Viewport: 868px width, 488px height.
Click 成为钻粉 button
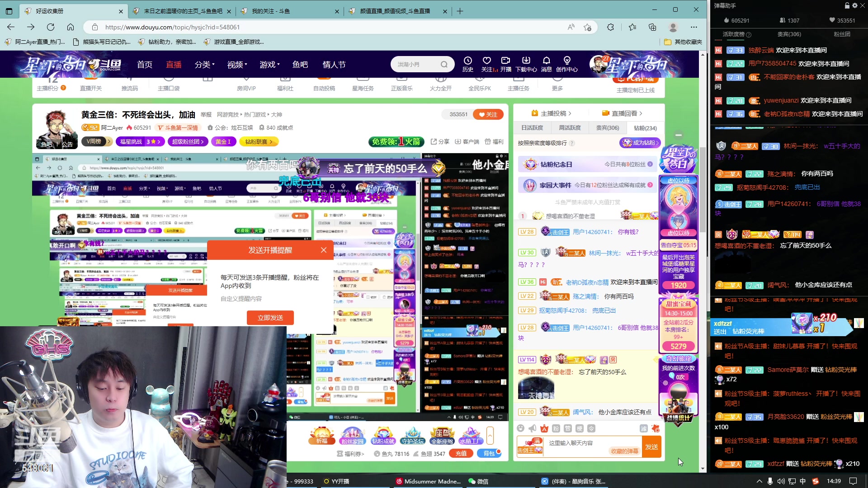tap(640, 143)
